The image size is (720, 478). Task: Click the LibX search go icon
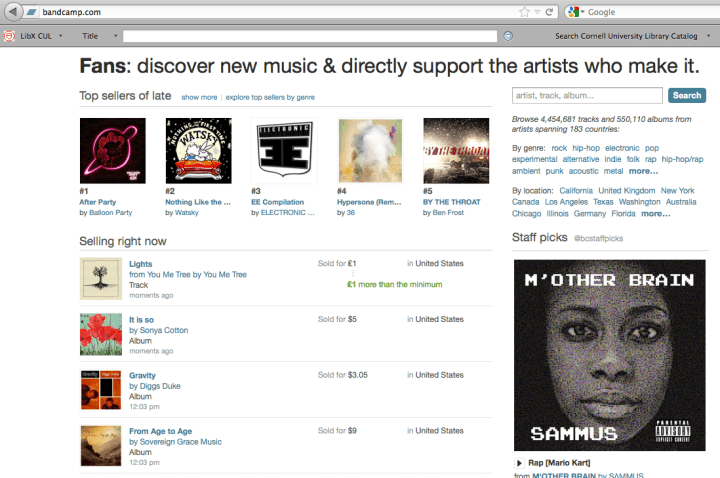pyautogui.click(x=508, y=36)
